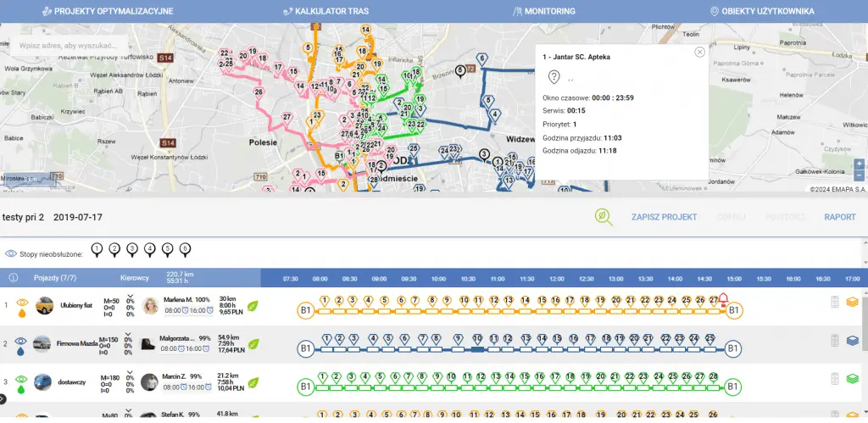The width and height of the screenshot is (868, 423).
Task: Open the Raport link
Action: (x=840, y=217)
